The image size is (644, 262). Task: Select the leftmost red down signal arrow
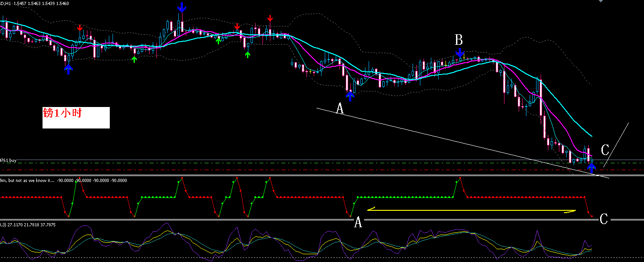tap(80, 27)
